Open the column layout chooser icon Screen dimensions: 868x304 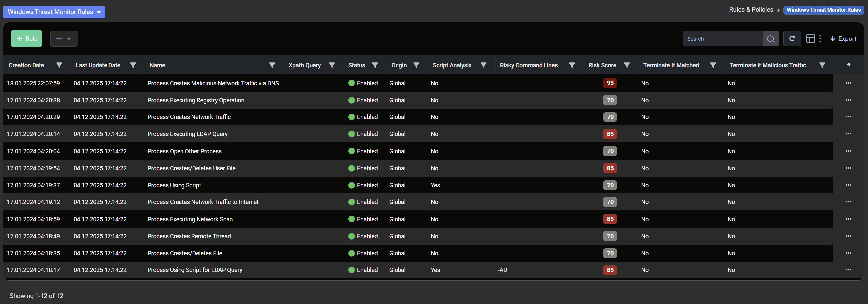tap(810, 39)
